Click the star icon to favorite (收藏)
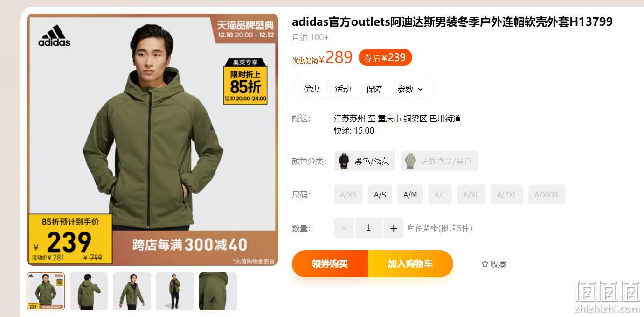 (x=485, y=264)
